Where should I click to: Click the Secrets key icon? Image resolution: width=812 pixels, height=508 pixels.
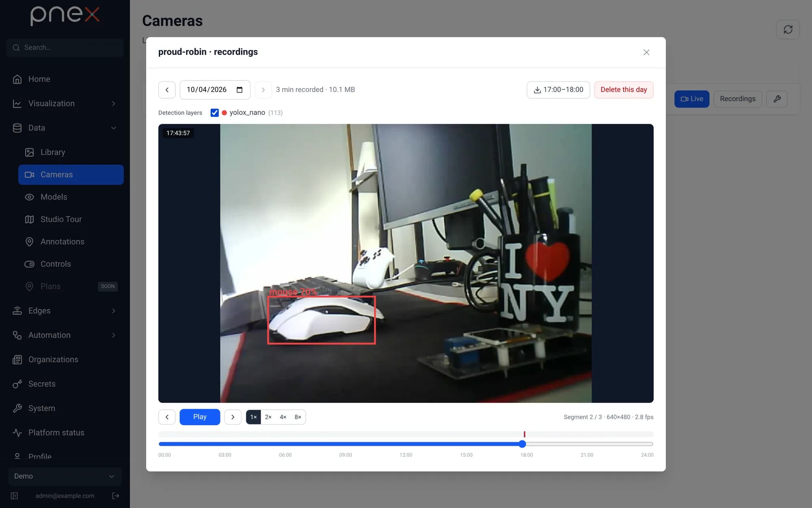(x=17, y=384)
